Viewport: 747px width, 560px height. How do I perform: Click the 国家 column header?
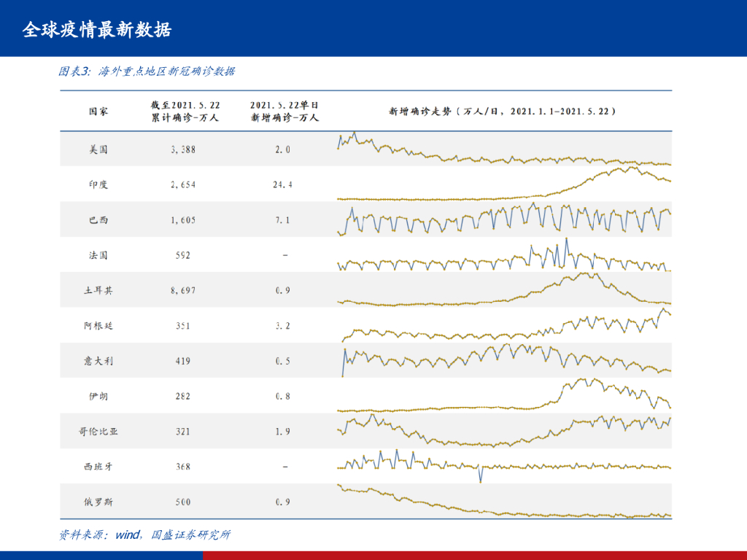[98, 112]
